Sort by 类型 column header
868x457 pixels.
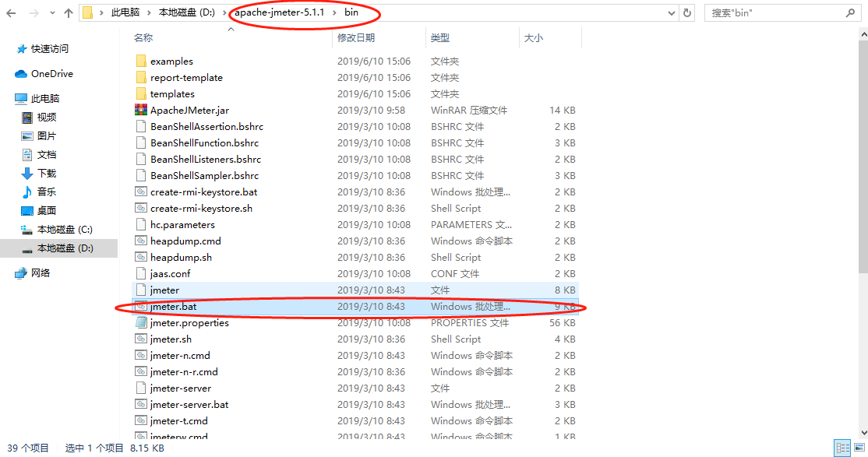pyautogui.click(x=440, y=37)
